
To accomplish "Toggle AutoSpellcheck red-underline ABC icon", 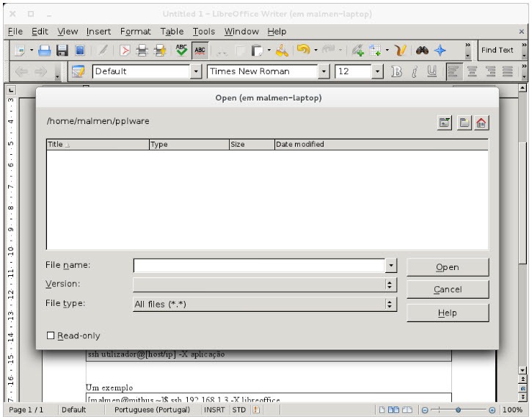I will point(200,51).
